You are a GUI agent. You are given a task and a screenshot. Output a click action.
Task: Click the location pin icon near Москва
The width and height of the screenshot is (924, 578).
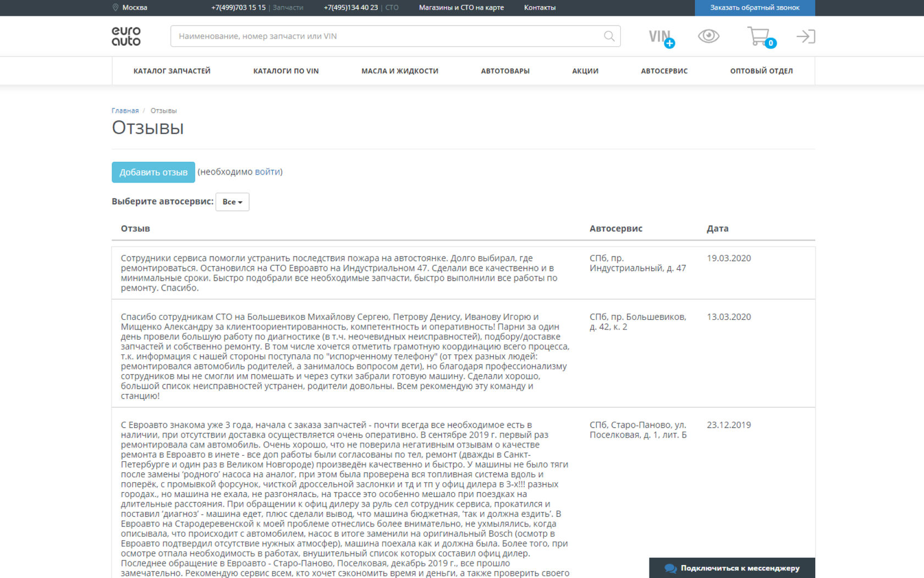pos(116,8)
